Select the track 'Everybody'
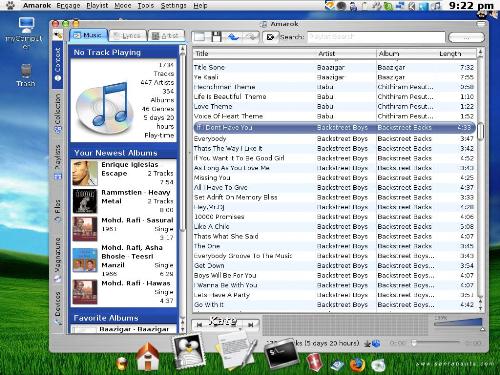 click(334, 138)
